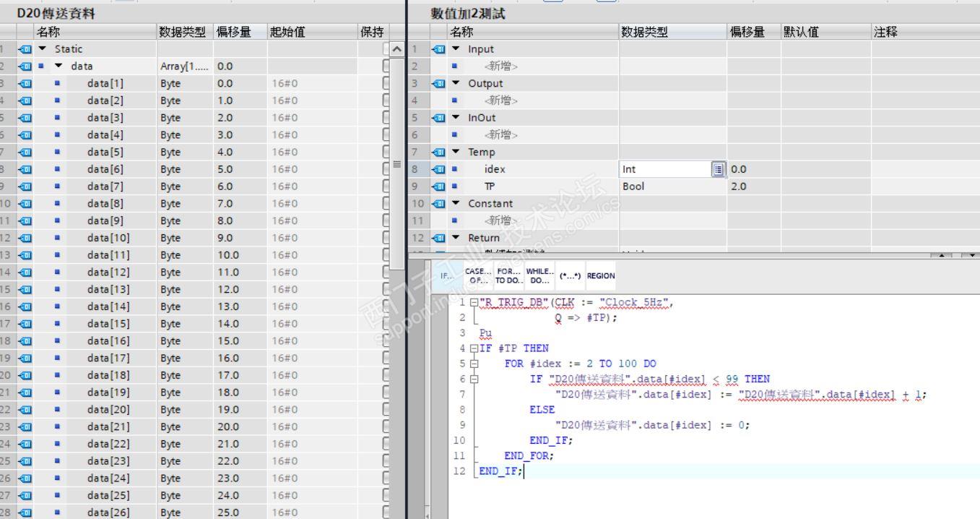Fold the inner IF block at line 6
The width and height of the screenshot is (980, 519).
coord(473,379)
